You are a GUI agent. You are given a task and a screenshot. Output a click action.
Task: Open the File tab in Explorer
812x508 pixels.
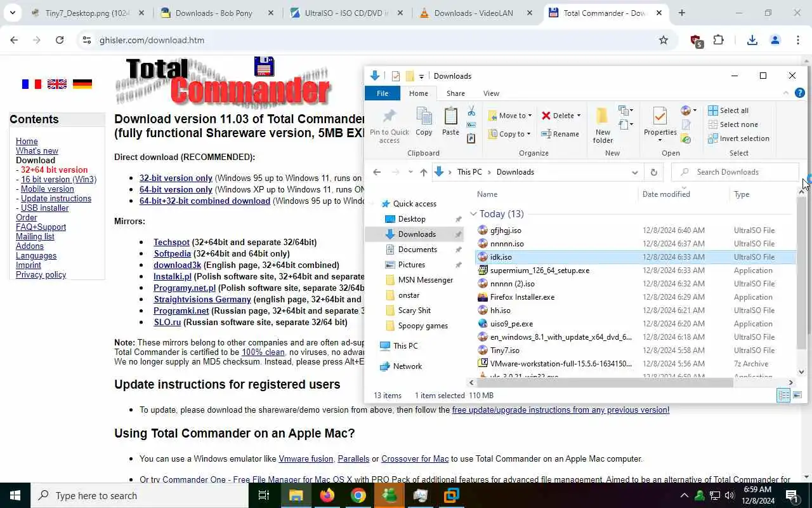(383, 93)
